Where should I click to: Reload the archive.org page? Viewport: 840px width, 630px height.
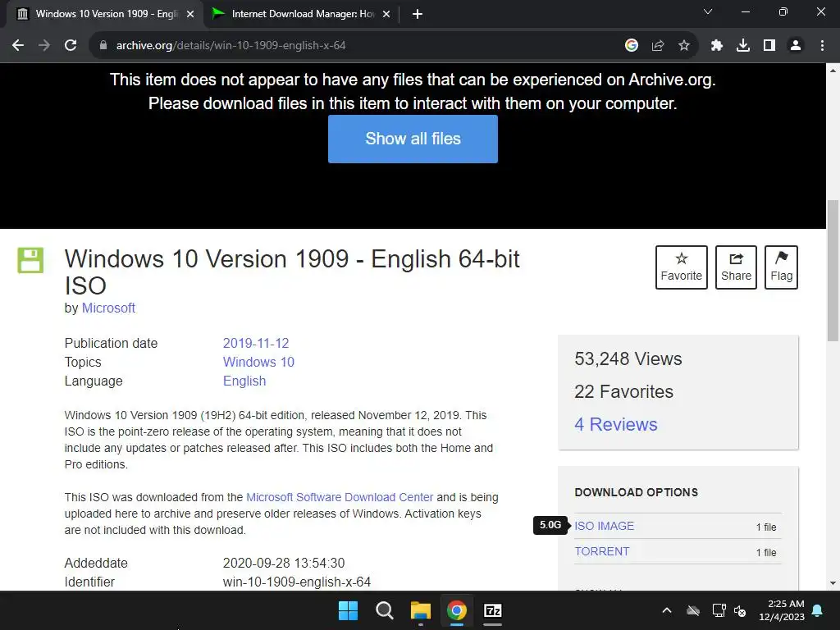[71, 46]
